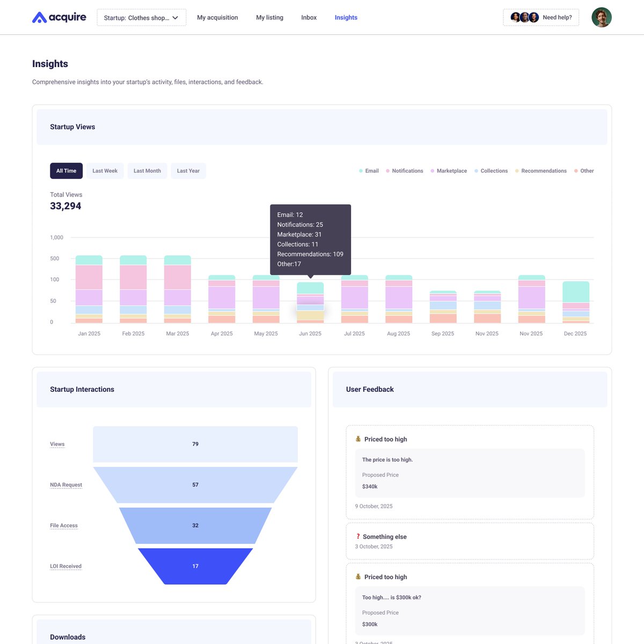The height and width of the screenshot is (644, 644).
Task: Click the Dec 2025 bar
Action: pyautogui.click(x=576, y=302)
